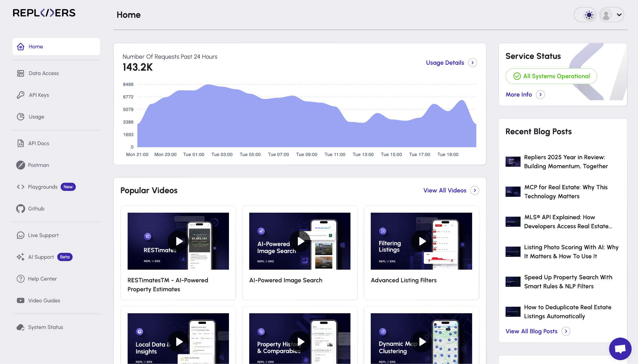Expand the user profile dropdown arrow
638x364 pixels.
click(619, 15)
